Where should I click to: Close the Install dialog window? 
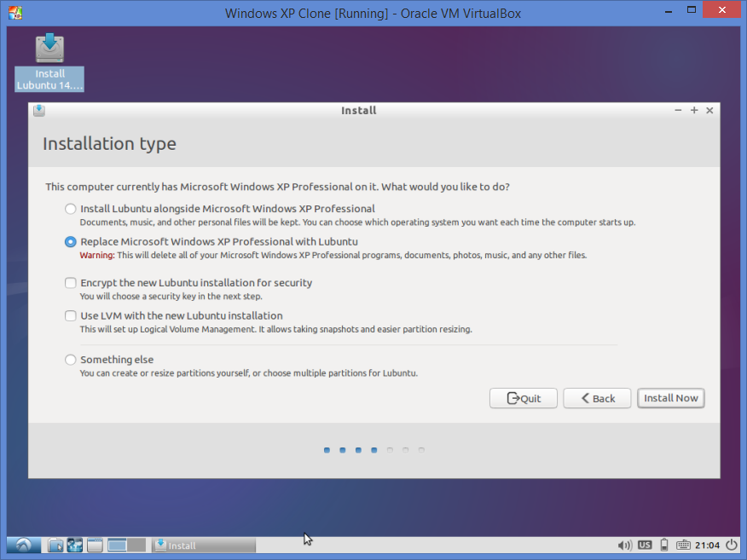(x=709, y=111)
